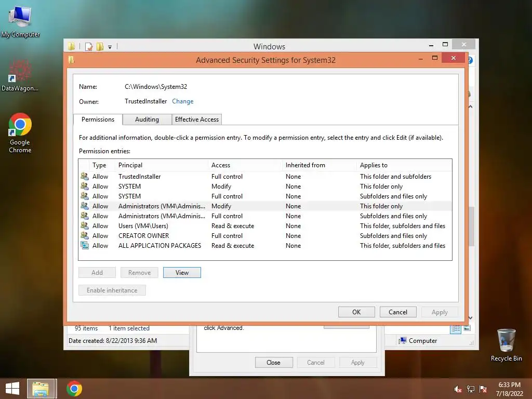532x399 pixels.
Task: Click Apply in the Properties dialog behind
Action: click(x=357, y=362)
